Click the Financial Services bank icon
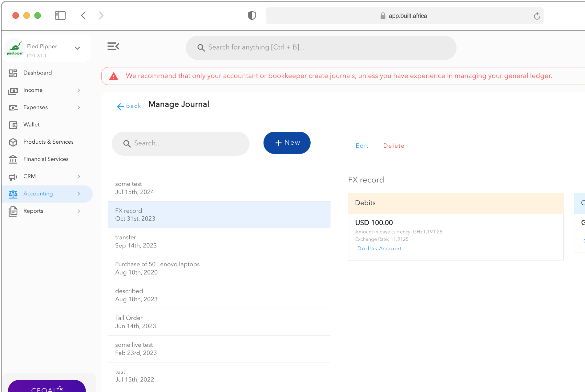The height and width of the screenshot is (392, 585). pos(13,159)
